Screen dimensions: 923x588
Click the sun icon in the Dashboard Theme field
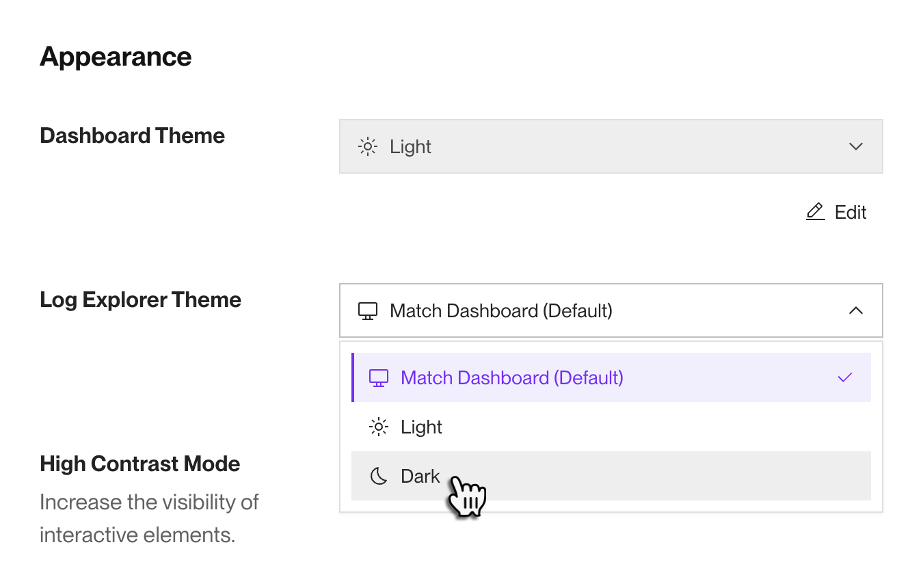click(x=367, y=146)
